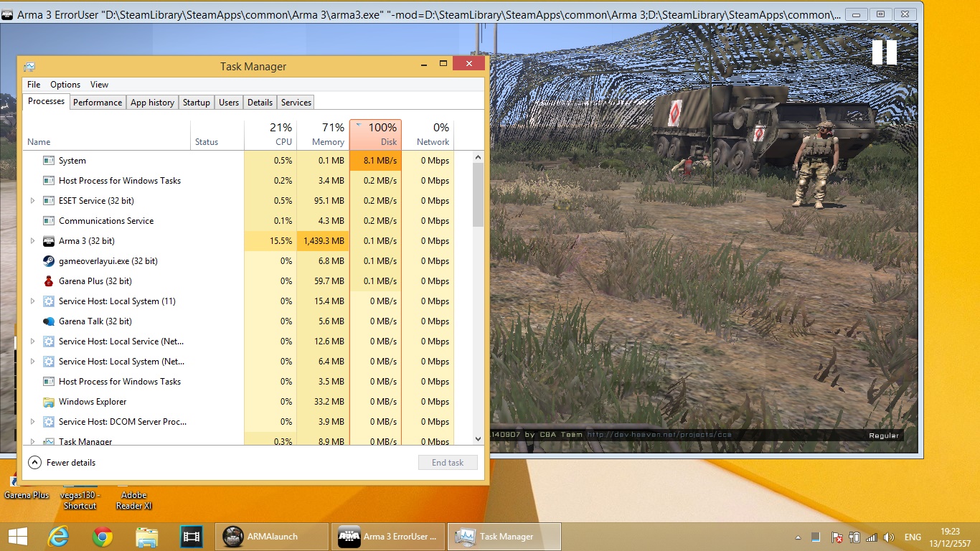This screenshot has height=551, width=980.
Task: Switch to the Details tab
Action: pyautogui.click(x=260, y=103)
